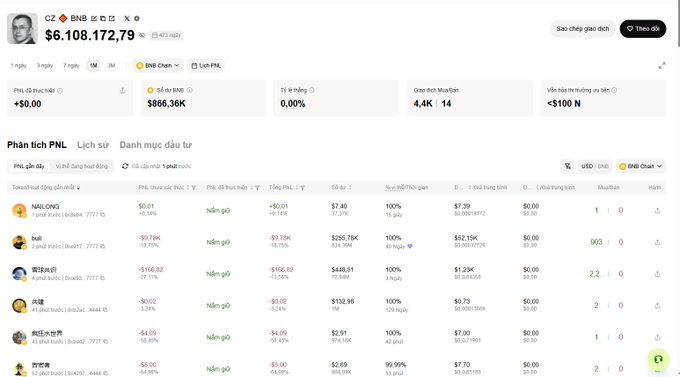This screenshot has height=377, width=680.
Task: Click the $866,36K BNB balance value
Action: [x=167, y=103]
